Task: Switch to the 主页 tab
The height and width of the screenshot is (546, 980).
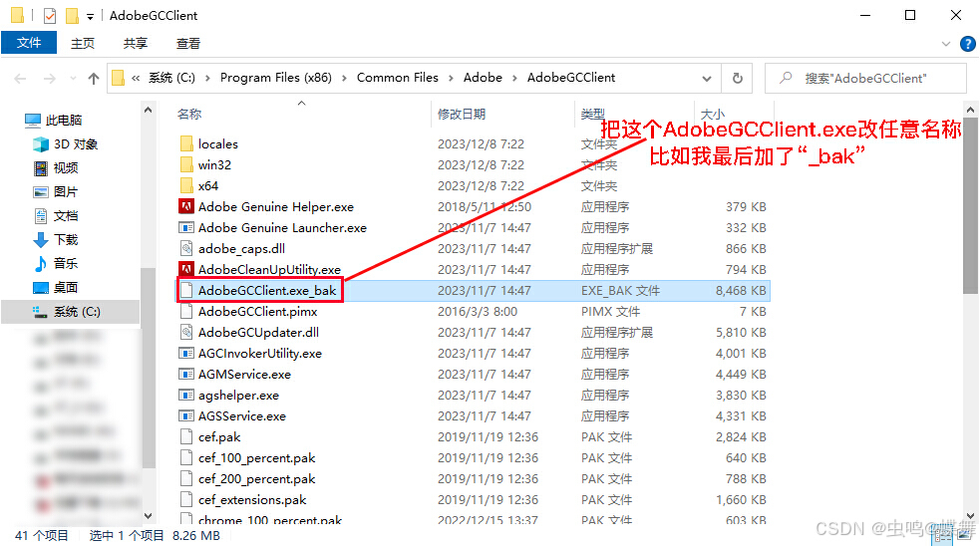Action: click(x=83, y=43)
